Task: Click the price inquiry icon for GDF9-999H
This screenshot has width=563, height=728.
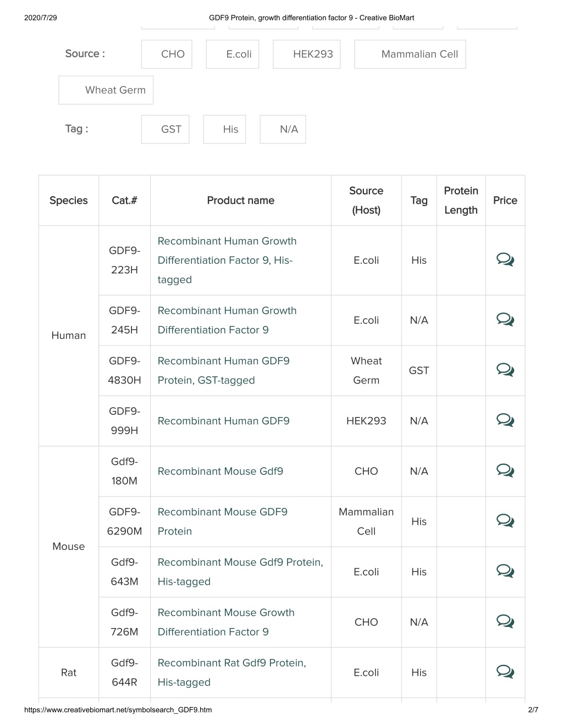Action: click(505, 420)
